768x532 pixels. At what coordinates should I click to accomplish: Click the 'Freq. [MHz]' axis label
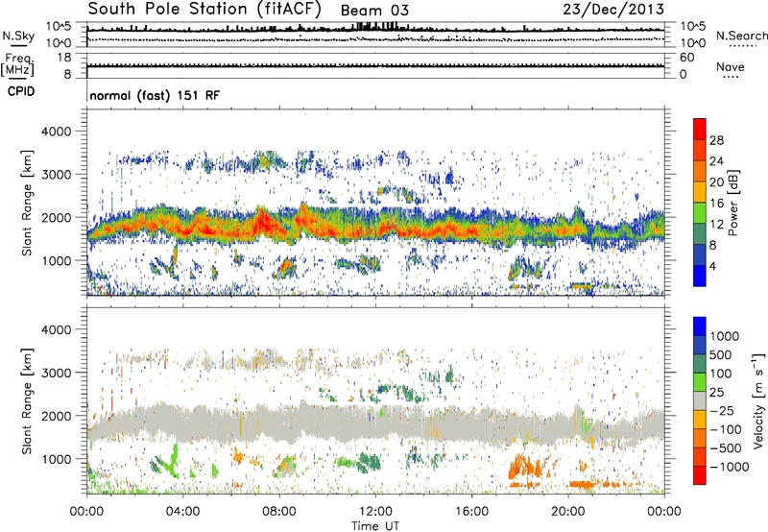(17, 64)
